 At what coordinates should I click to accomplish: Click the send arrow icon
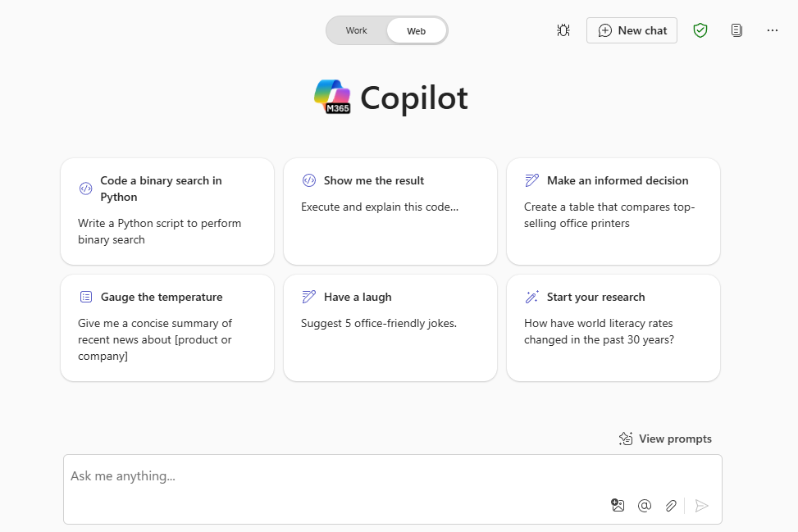coord(701,506)
